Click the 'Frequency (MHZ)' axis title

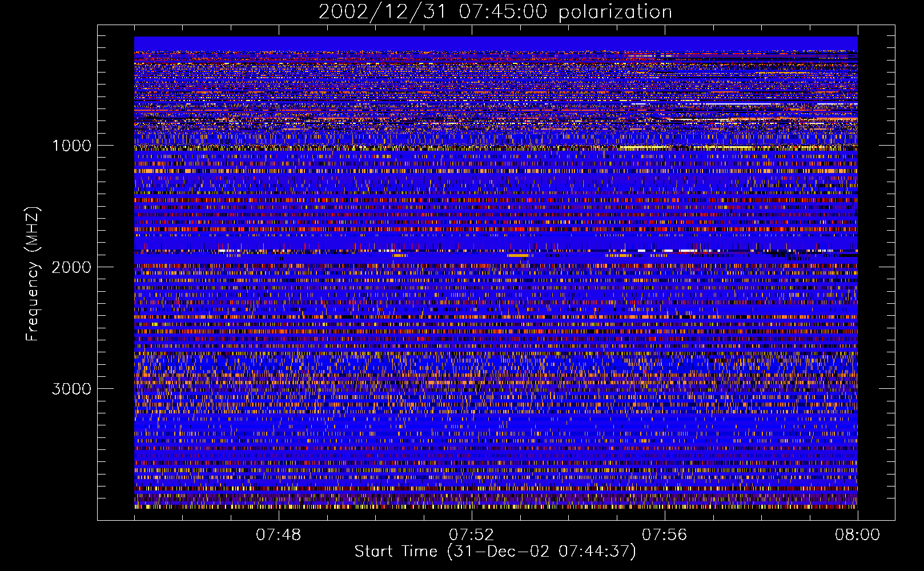tap(33, 274)
